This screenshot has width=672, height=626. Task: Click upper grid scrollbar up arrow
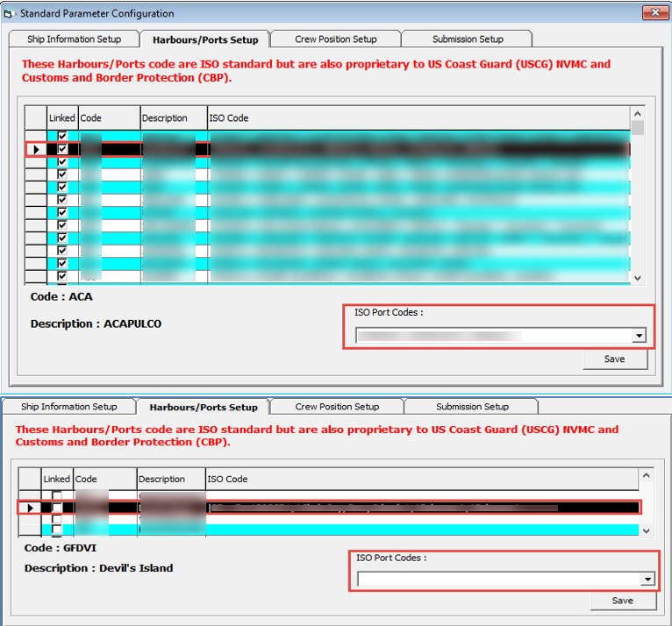point(637,113)
